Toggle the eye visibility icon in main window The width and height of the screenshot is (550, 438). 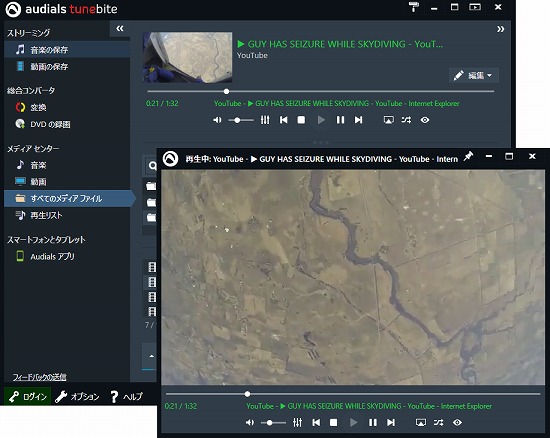[425, 120]
